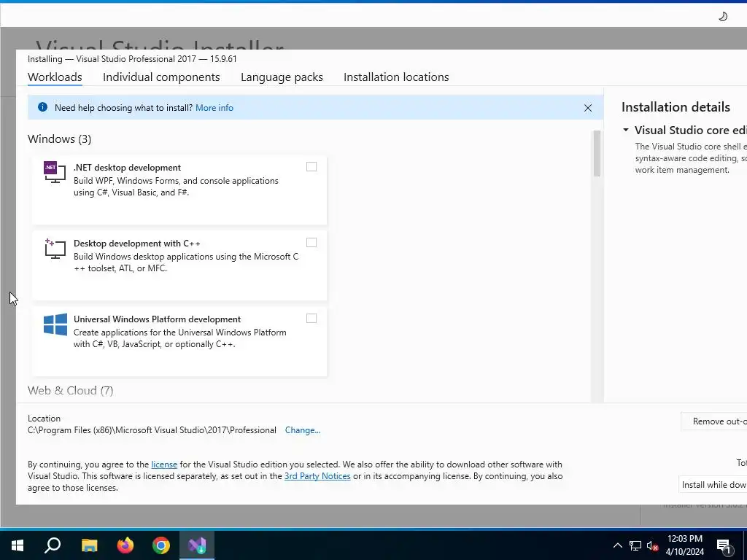Click the install location path text
Screen dimensions: 747x560
[152, 430]
